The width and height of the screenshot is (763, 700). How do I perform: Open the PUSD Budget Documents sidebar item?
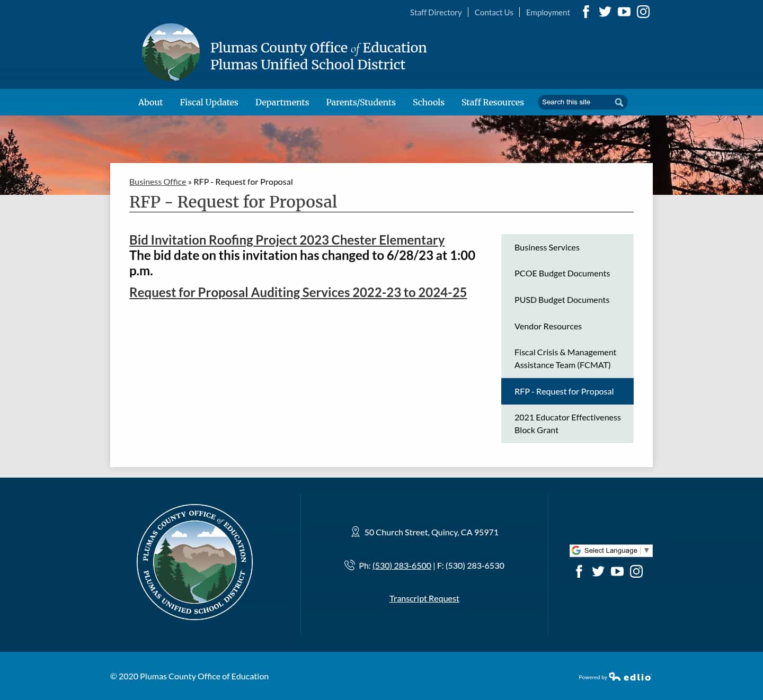[x=562, y=300]
